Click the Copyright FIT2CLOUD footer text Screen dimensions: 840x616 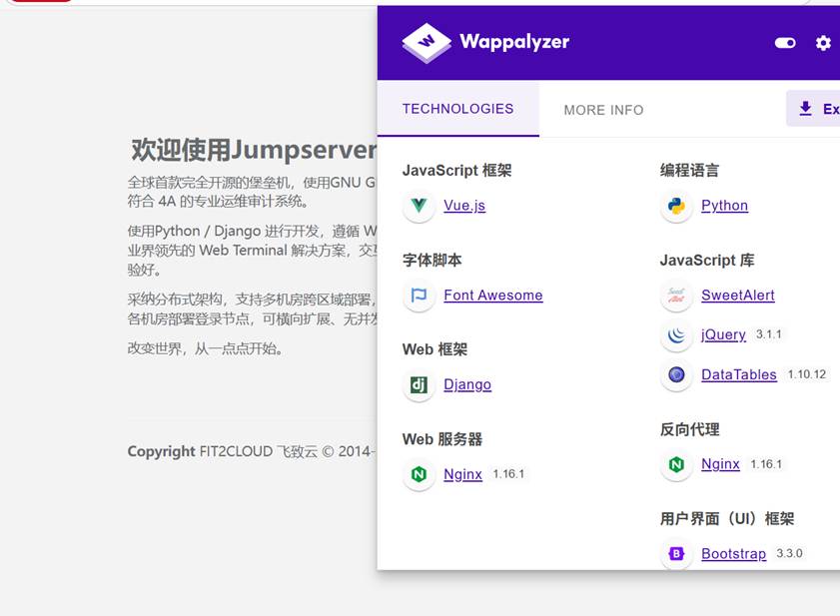point(252,451)
